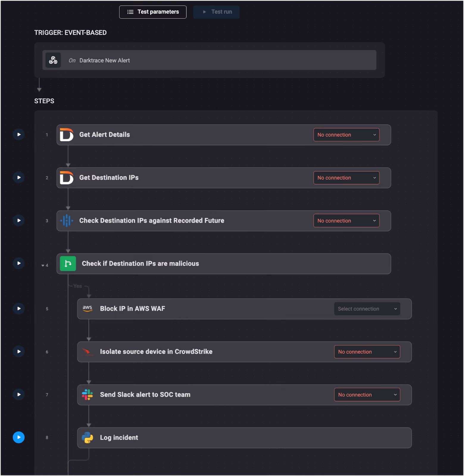The width and height of the screenshot is (464, 476).
Task: Click the Test run button
Action: pos(216,12)
